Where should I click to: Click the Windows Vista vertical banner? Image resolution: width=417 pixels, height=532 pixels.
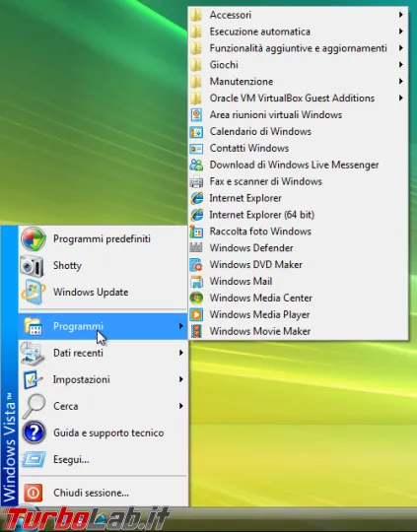click(9, 366)
